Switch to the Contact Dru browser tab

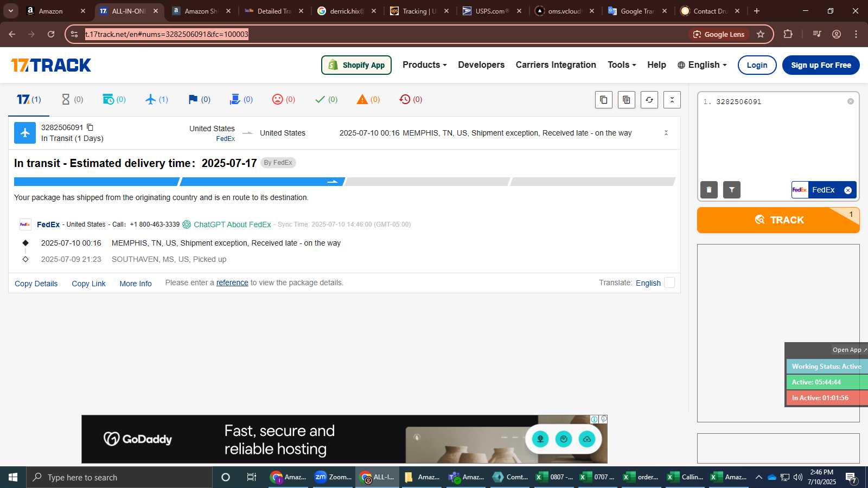coord(711,11)
